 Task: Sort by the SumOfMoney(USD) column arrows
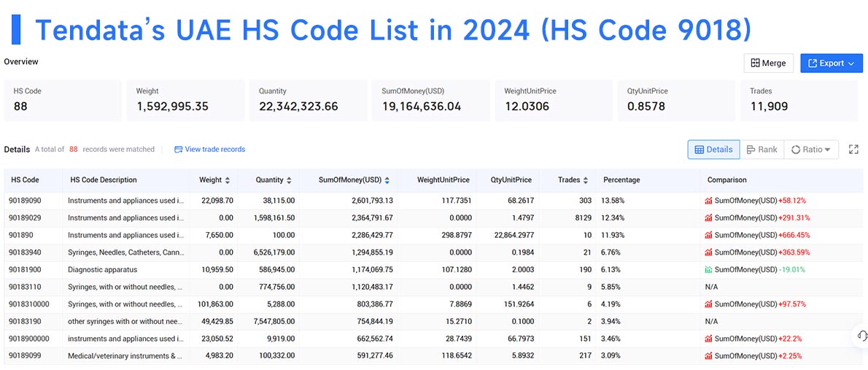[x=387, y=180]
